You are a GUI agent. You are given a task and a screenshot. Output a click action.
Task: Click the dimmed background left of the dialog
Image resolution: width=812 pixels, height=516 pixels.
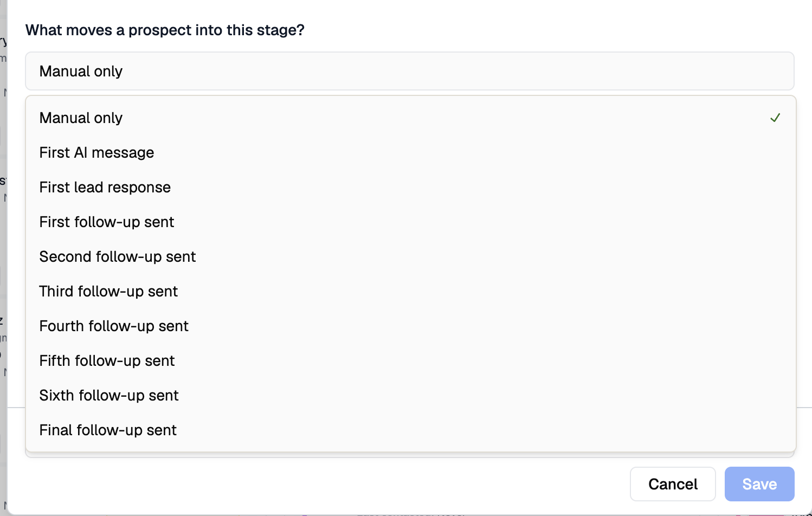(3, 258)
